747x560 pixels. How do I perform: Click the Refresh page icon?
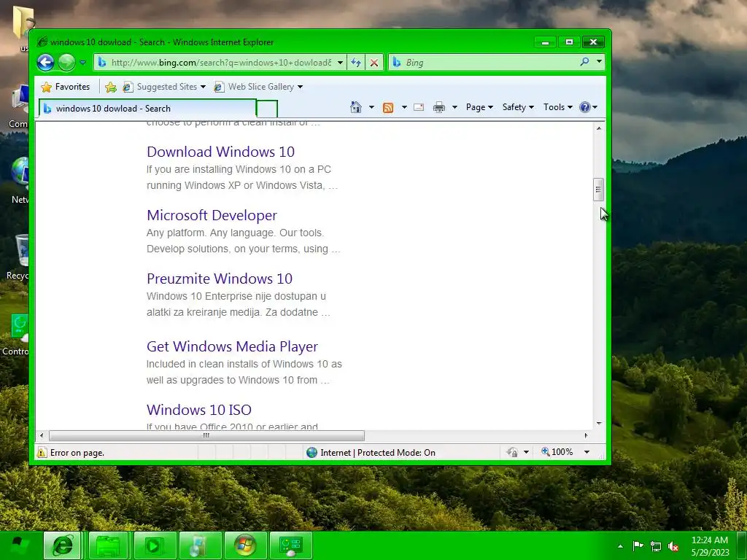pos(356,63)
